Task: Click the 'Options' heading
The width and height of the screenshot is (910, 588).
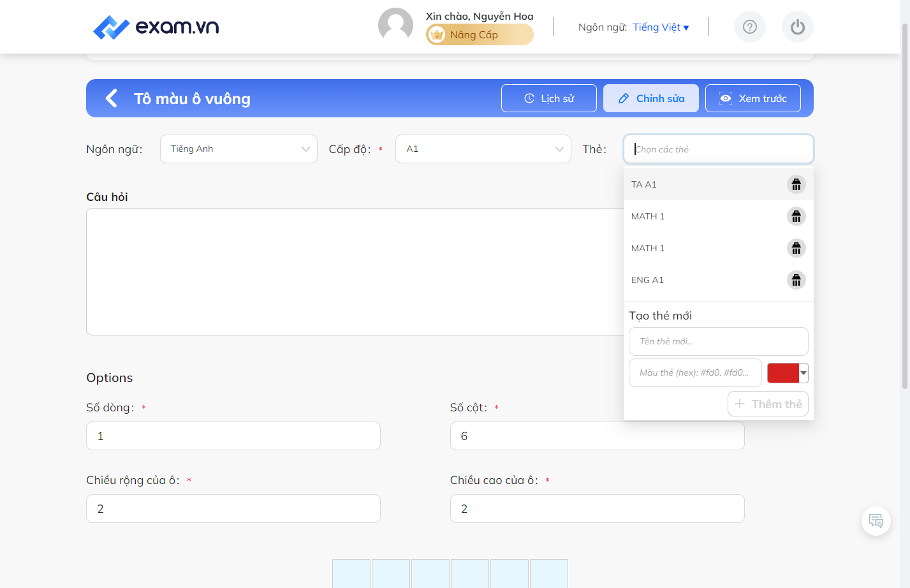Action: pos(110,378)
